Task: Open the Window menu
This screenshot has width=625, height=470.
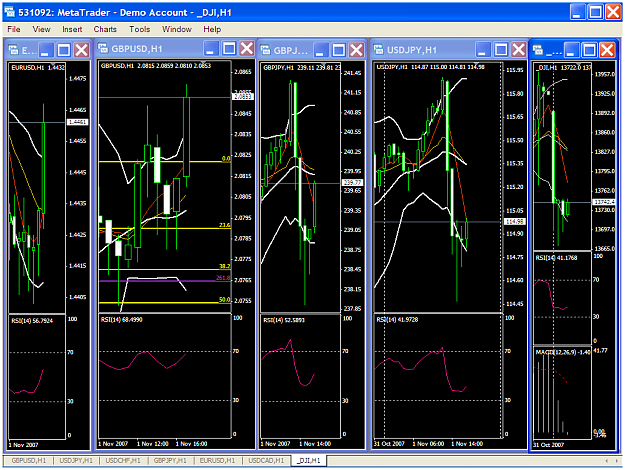Action: click(177, 29)
